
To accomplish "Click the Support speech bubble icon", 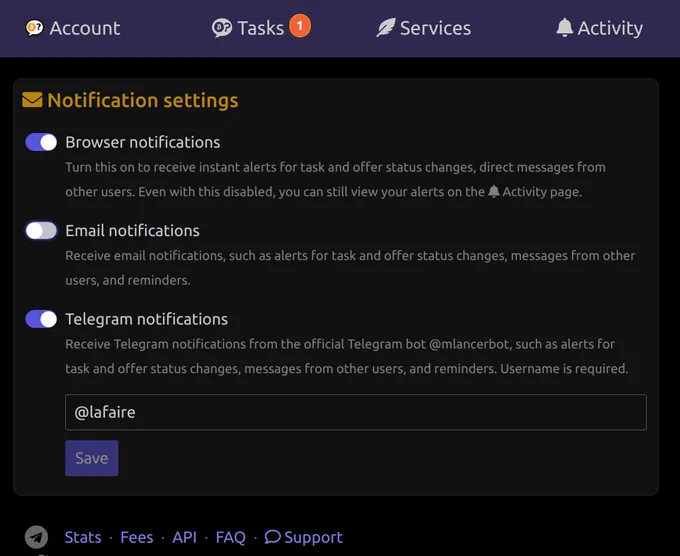I will coord(272,536).
